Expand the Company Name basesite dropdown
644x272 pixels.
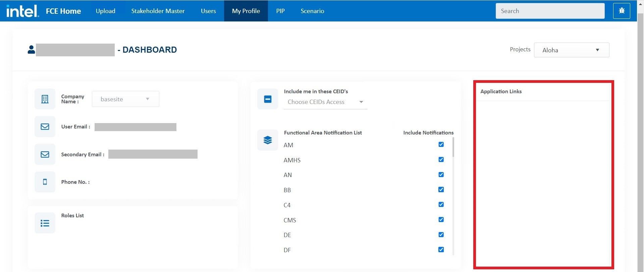click(125, 99)
